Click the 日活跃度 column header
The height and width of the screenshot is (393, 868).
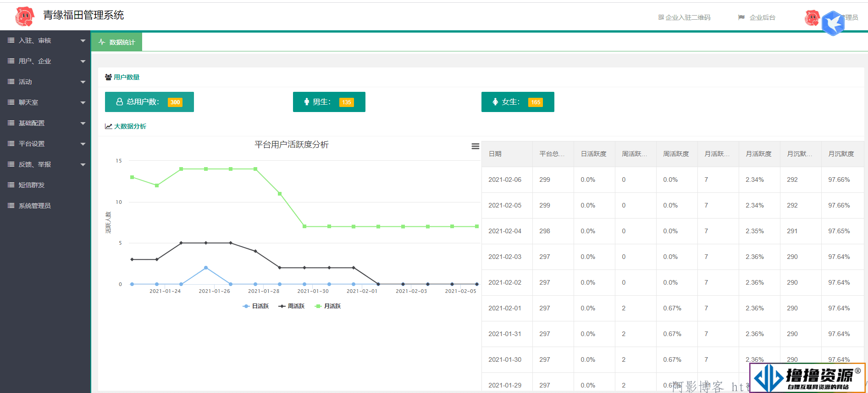tap(594, 154)
